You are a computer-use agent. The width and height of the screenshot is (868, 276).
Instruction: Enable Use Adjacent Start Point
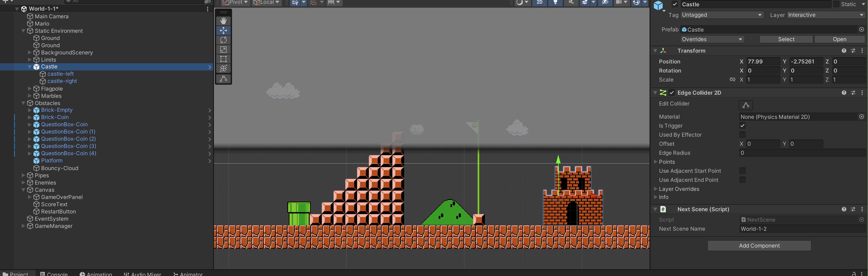[x=742, y=171]
